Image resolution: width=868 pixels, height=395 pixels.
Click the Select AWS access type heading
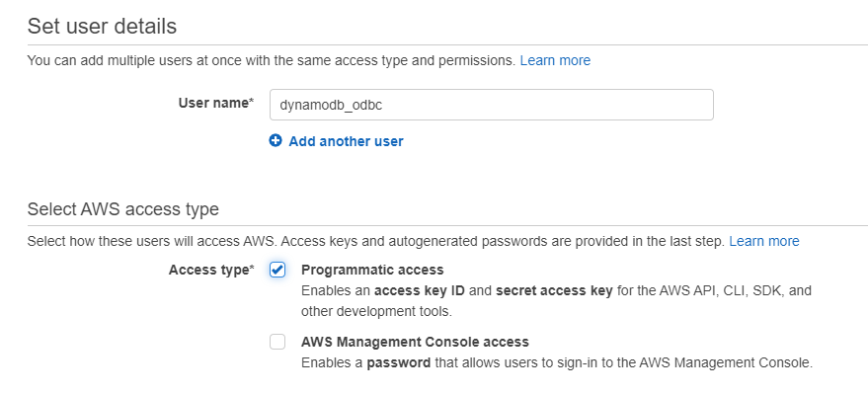point(122,208)
